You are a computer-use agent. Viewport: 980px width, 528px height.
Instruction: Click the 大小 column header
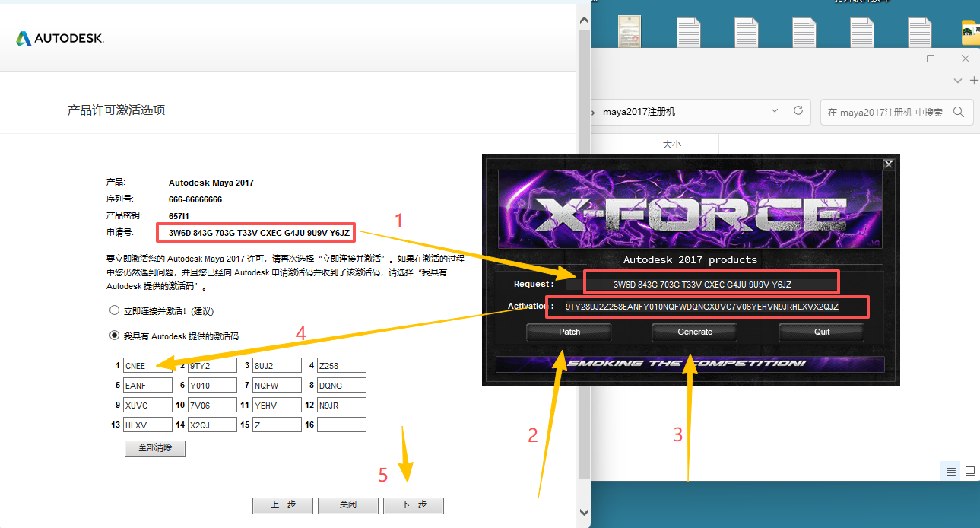(x=672, y=144)
